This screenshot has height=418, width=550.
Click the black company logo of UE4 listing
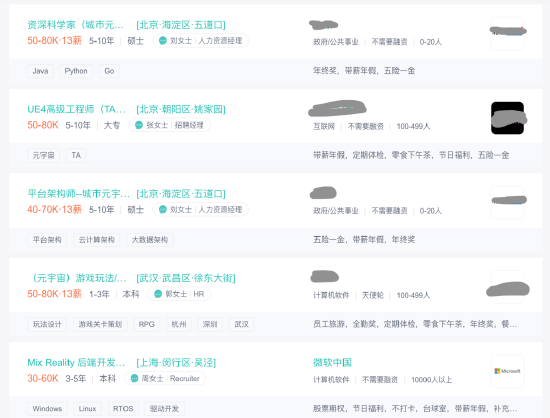[x=507, y=118]
